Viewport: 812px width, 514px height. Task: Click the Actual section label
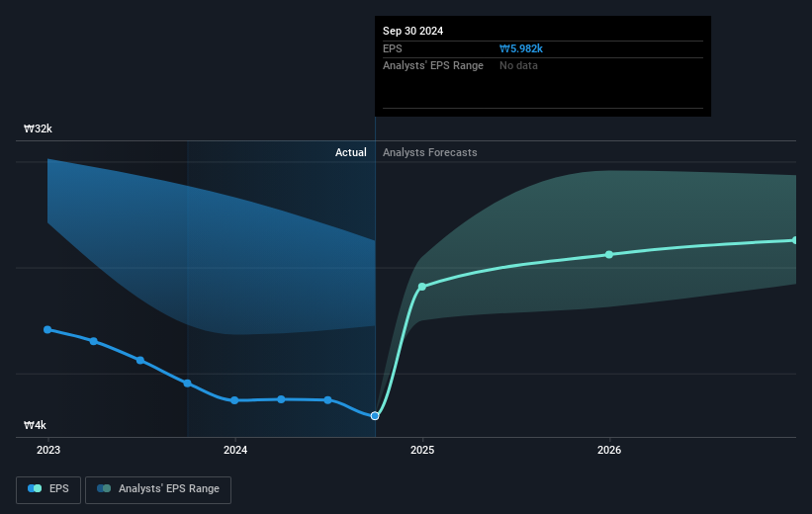350,152
